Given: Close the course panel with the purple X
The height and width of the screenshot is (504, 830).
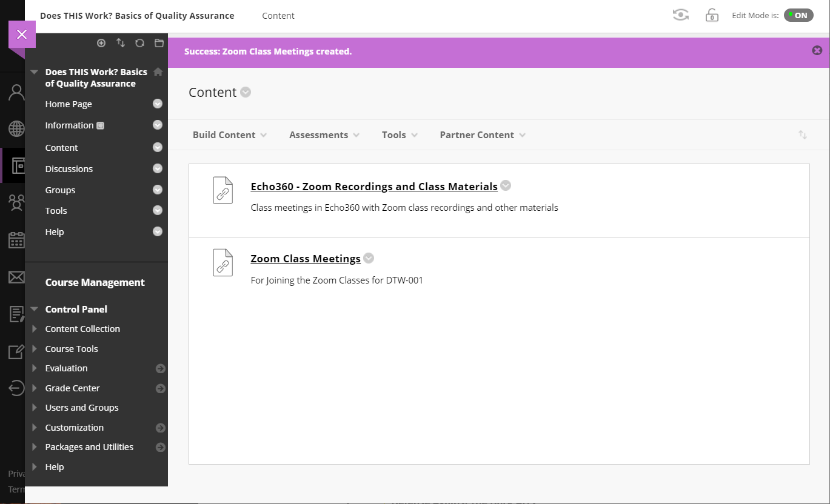Looking at the screenshot, I should [x=22, y=35].
